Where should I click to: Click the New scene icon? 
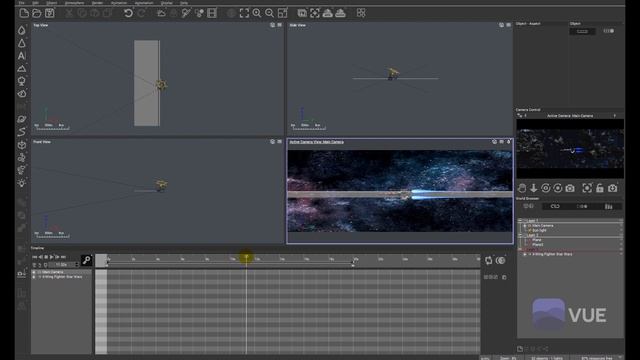pyautogui.click(x=24, y=13)
